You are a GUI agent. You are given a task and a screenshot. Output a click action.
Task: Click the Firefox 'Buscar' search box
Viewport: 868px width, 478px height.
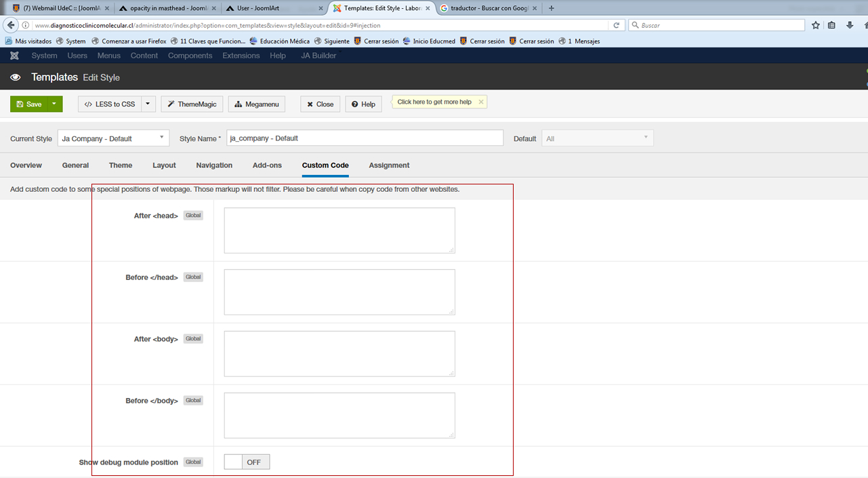pos(716,25)
